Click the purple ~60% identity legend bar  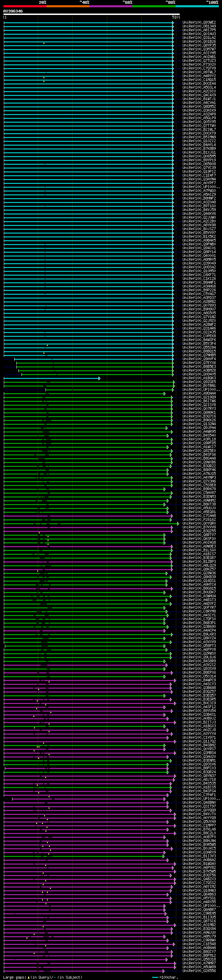[111, 6]
